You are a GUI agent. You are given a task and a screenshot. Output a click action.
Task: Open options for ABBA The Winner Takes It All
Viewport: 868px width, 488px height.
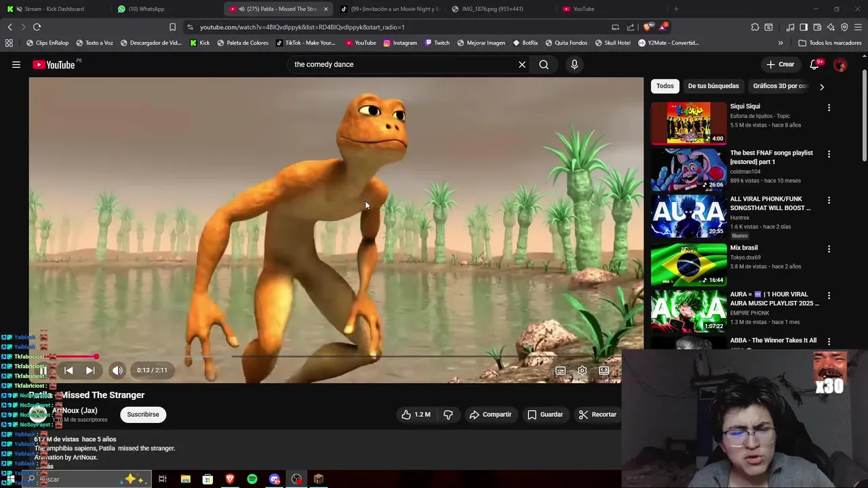click(x=829, y=342)
